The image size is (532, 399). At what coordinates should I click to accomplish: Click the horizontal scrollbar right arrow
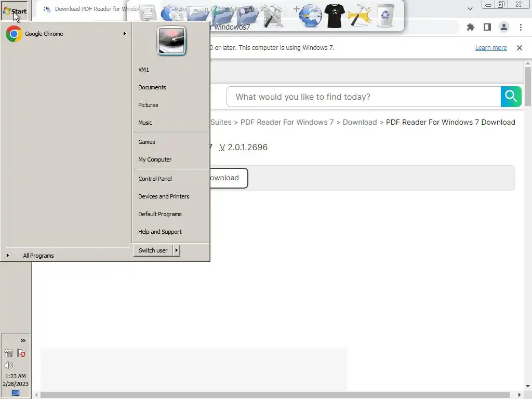tap(519, 395)
